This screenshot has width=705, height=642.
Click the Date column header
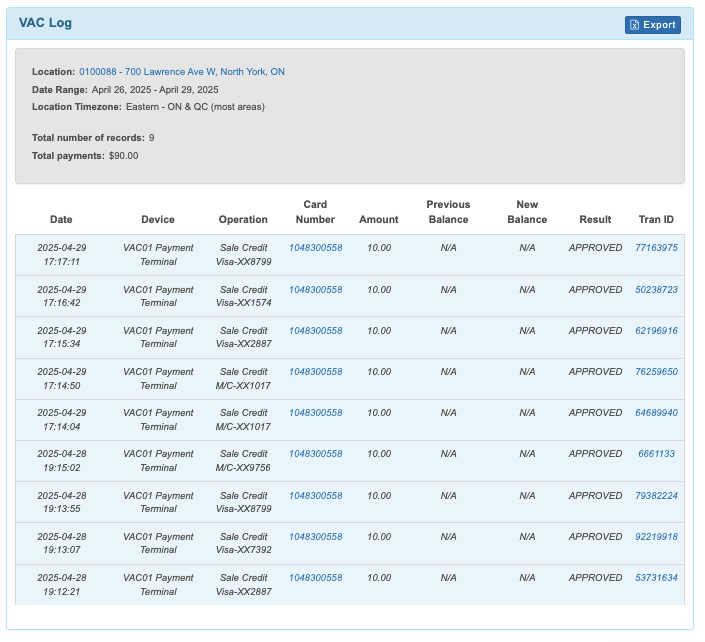(x=61, y=219)
